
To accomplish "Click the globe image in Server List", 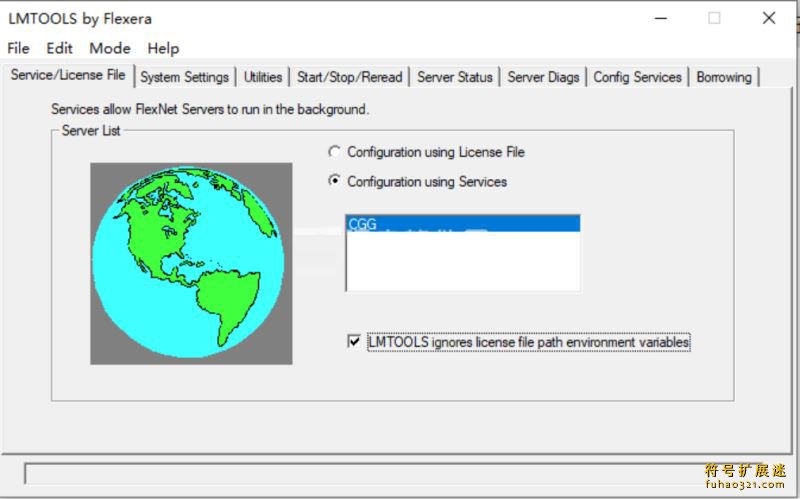I will [x=191, y=263].
